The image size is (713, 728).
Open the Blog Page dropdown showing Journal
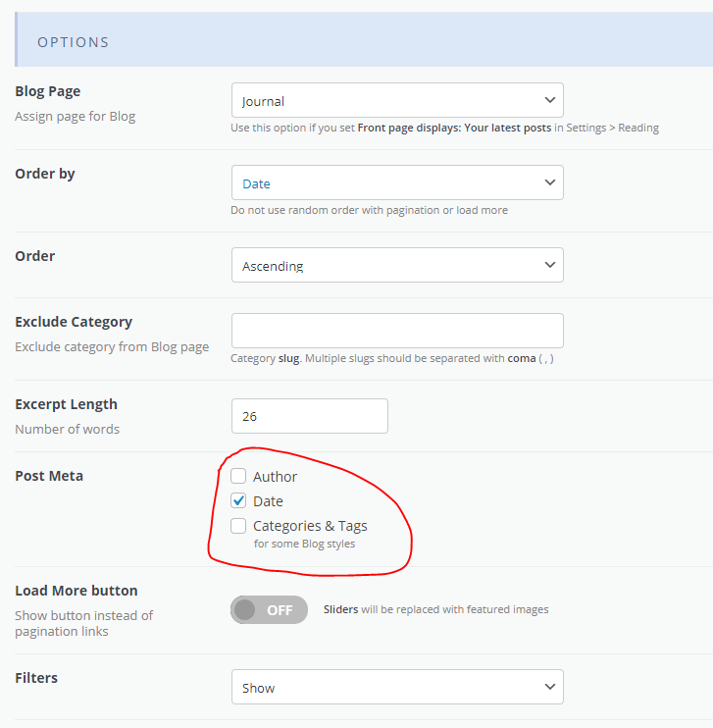[397, 100]
